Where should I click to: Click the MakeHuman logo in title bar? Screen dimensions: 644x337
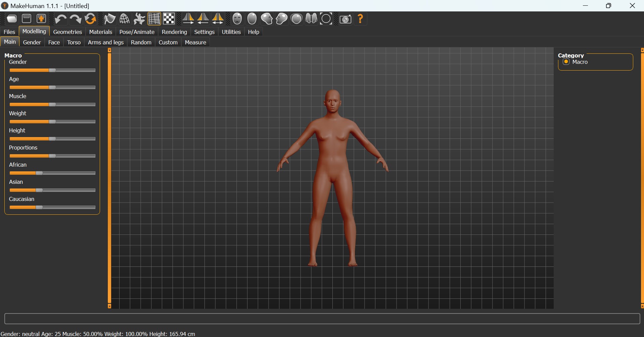click(5, 6)
